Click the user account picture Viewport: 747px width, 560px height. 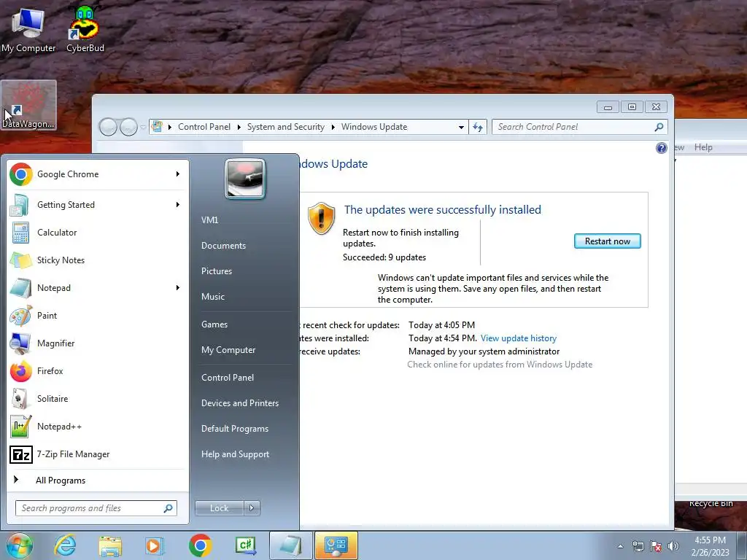245,179
